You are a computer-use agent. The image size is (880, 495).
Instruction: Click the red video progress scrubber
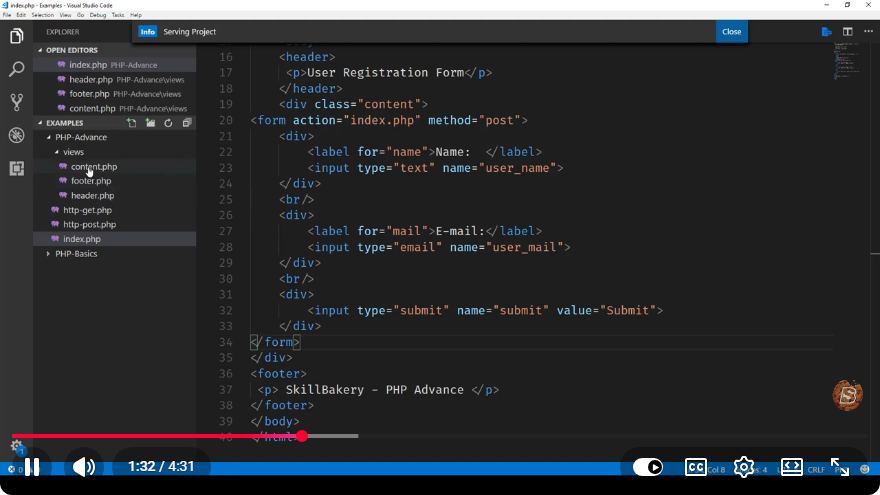coord(302,436)
